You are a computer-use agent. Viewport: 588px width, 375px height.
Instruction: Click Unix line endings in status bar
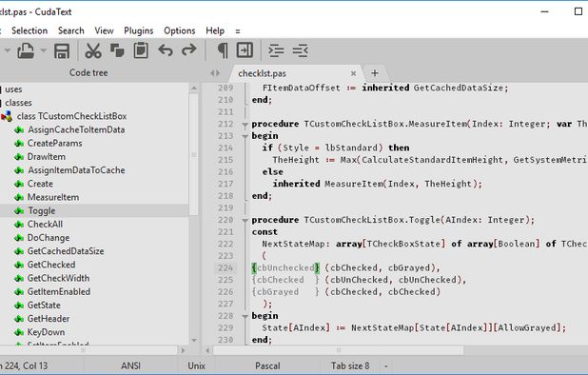click(197, 366)
